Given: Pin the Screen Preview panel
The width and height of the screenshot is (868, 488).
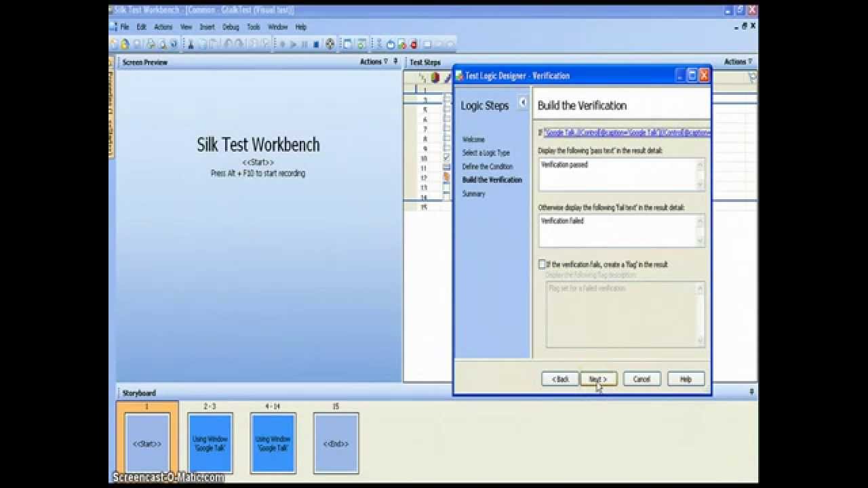Looking at the screenshot, I should click(395, 62).
